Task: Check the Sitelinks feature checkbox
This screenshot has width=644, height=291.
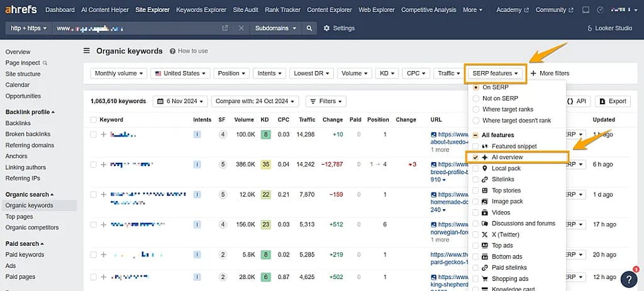Action: 475,179
